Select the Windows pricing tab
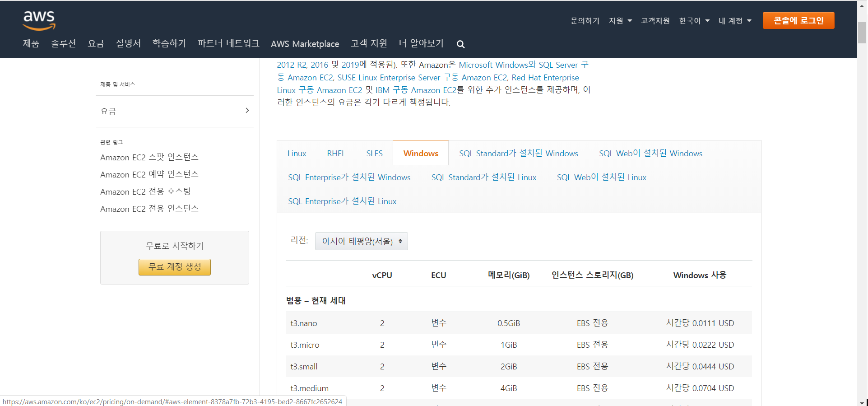This screenshot has height=406, width=868. point(421,154)
